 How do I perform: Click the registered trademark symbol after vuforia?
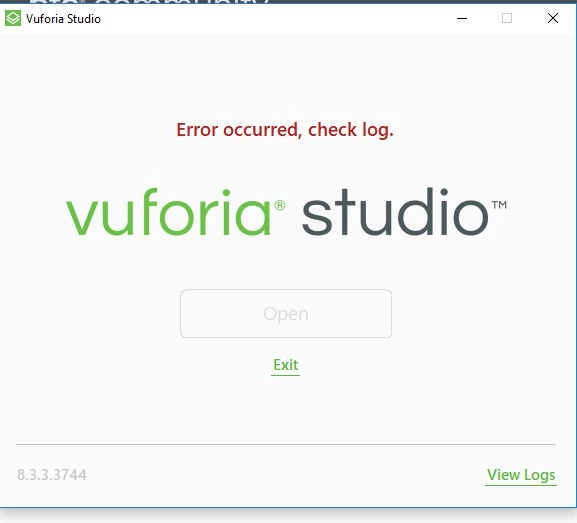(x=280, y=205)
